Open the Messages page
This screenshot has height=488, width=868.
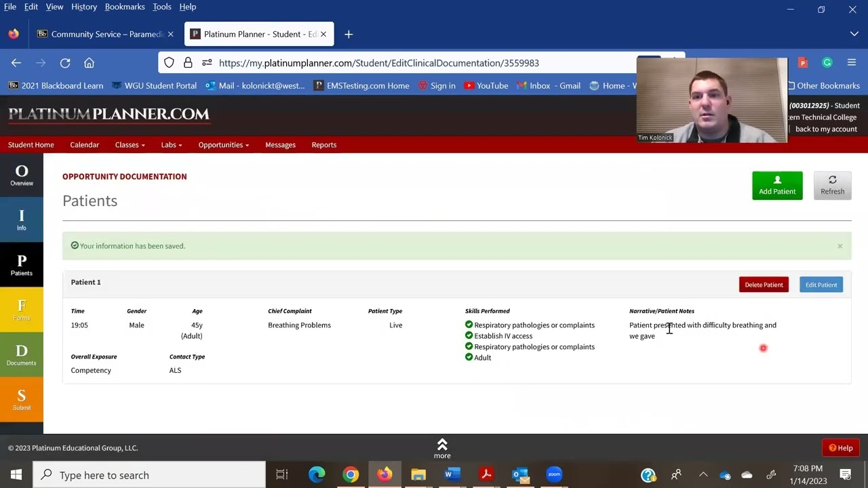(280, 144)
